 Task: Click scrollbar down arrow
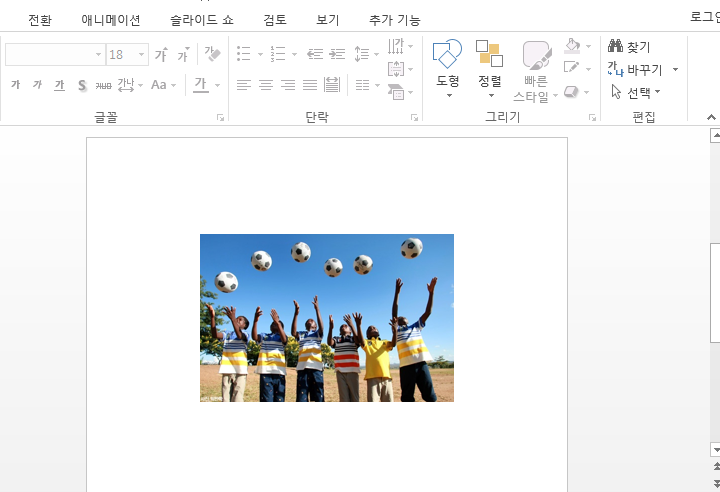click(x=715, y=450)
